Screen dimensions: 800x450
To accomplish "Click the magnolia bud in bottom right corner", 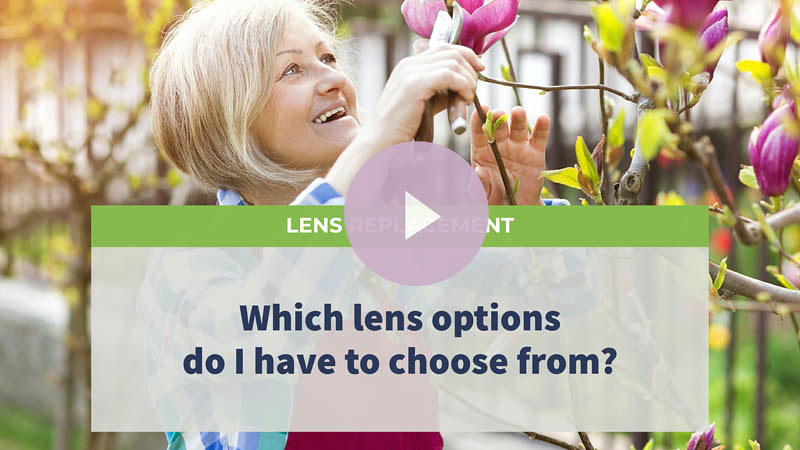I will 703,439.
